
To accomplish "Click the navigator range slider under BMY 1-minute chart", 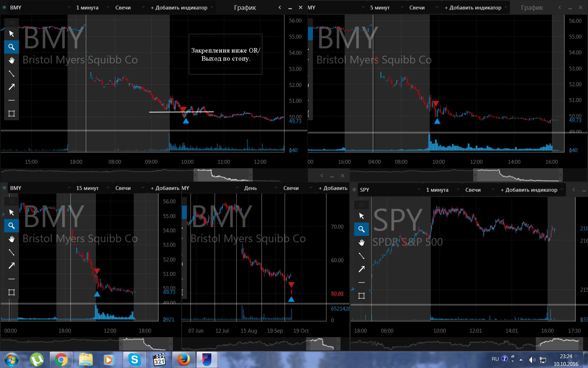I will pos(223,175).
